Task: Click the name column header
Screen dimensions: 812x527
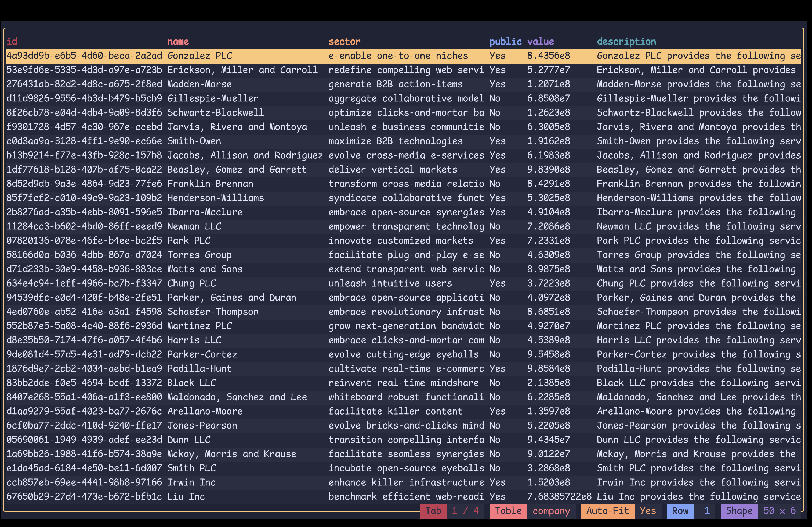Action: [x=178, y=42]
